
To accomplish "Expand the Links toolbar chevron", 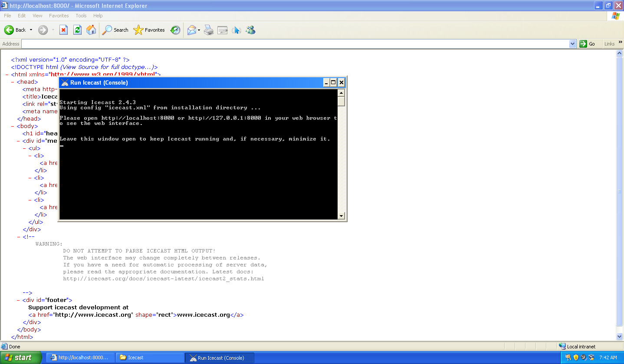I will click(x=621, y=42).
